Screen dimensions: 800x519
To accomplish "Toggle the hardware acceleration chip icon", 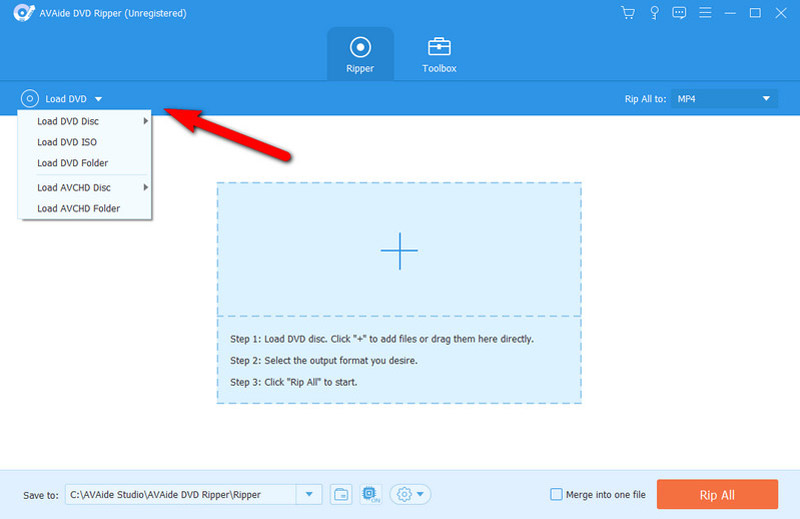I will pyautogui.click(x=370, y=495).
